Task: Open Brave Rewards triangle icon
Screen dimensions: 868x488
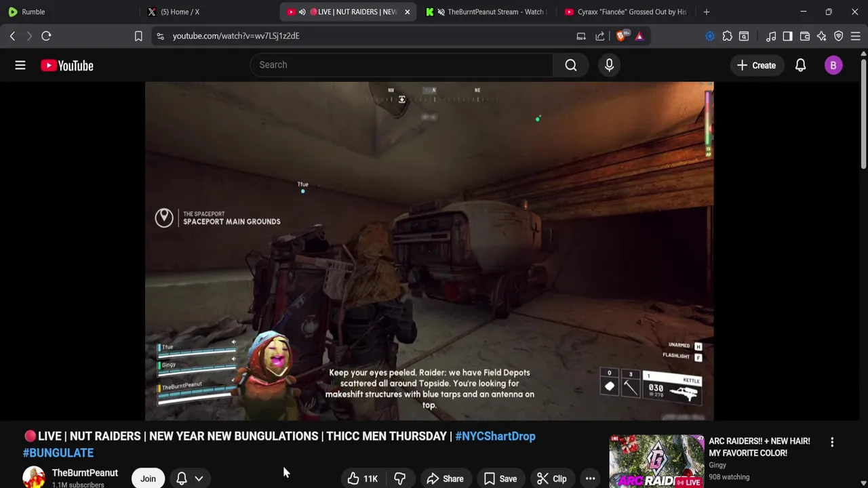Action: tap(639, 36)
